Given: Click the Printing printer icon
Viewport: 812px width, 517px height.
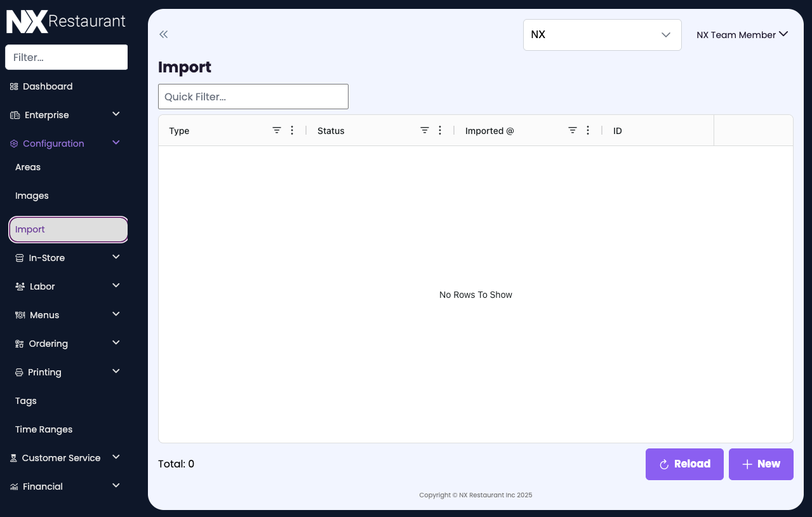Looking at the screenshot, I should coord(18,372).
